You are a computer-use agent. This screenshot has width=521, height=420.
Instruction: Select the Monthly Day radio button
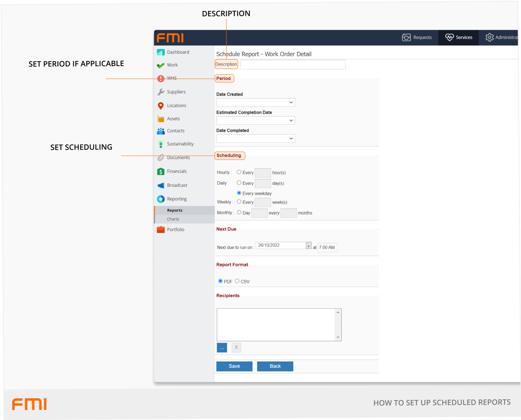[x=239, y=212]
